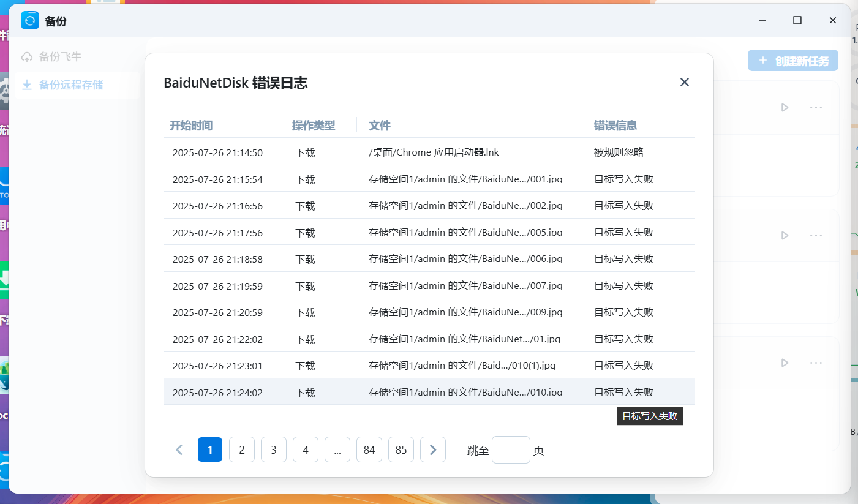This screenshot has width=858, height=504.
Task: Select the file entry ending 009.jpg
Action: tap(465, 312)
